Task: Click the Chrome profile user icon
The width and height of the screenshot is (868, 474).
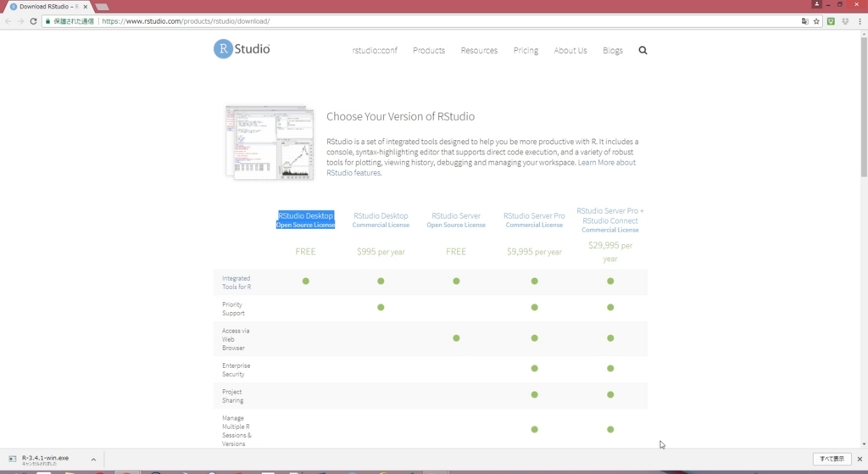Action: coord(816,4)
